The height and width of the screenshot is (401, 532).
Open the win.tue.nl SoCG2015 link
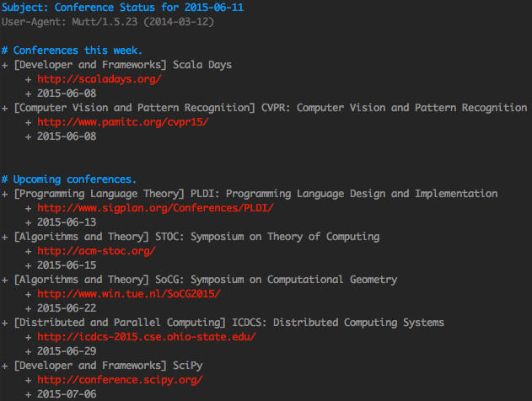tap(129, 294)
